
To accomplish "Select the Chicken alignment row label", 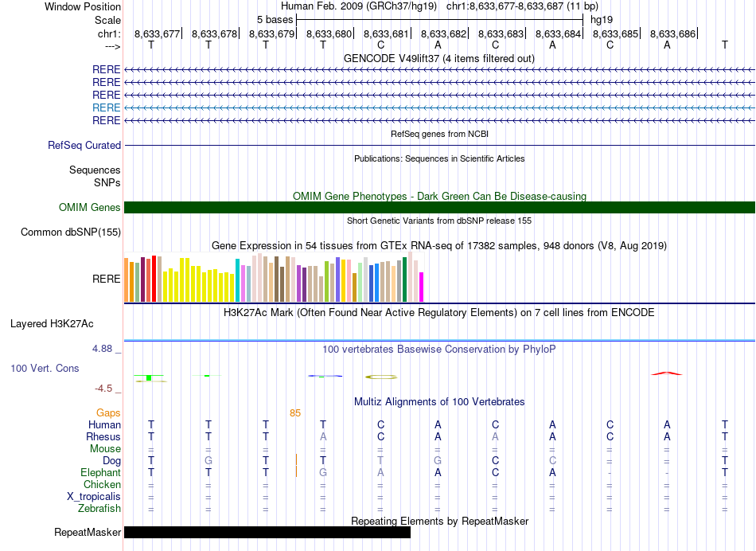I will 102,484.
